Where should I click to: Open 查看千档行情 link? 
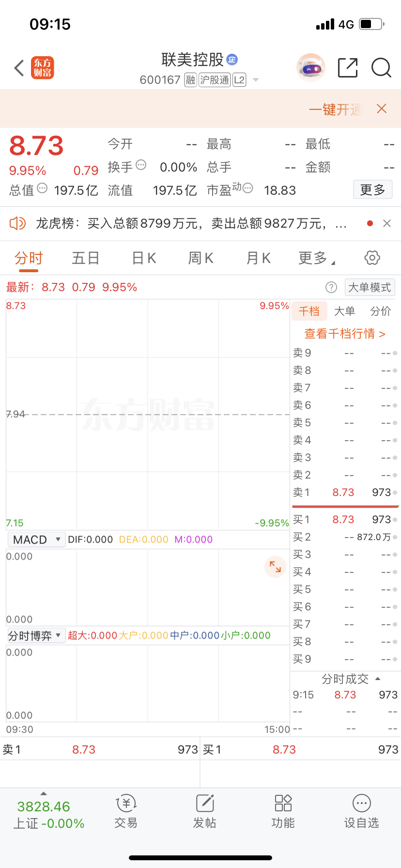pyautogui.click(x=345, y=334)
